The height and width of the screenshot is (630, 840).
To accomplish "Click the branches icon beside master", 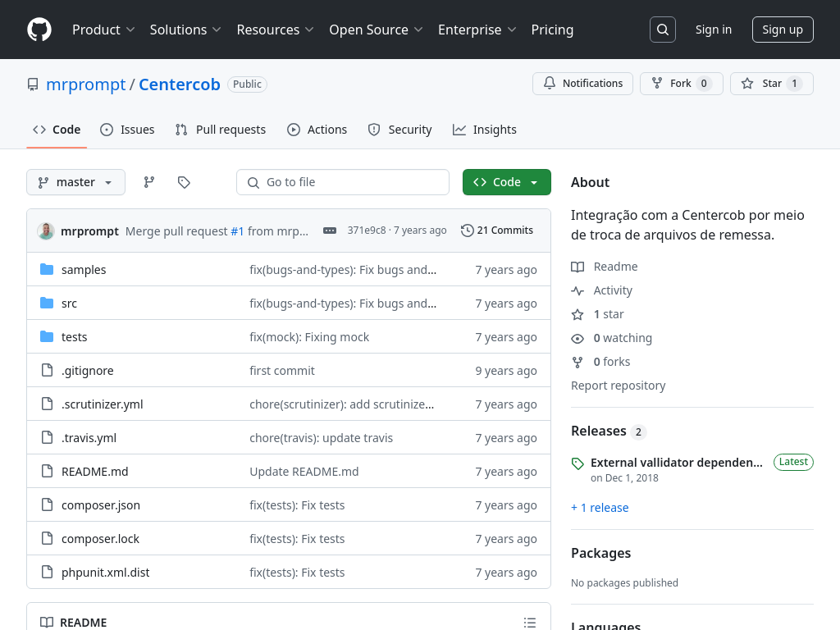I will pos(149,182).
